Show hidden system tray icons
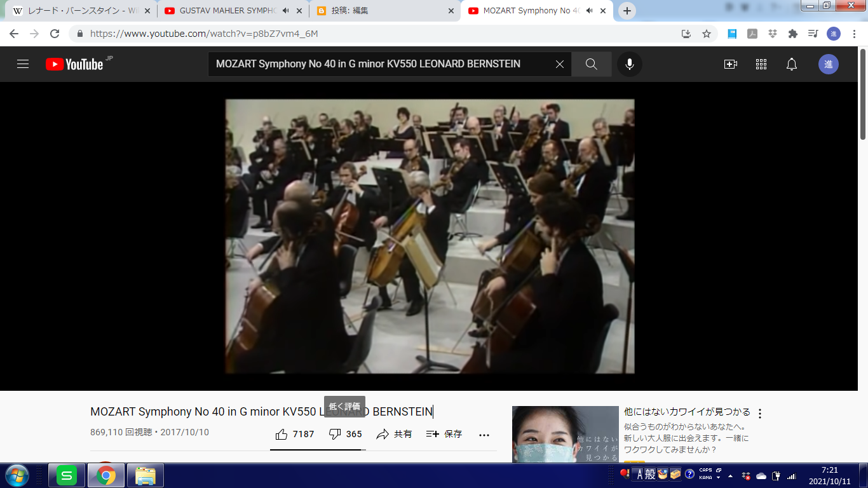This screenshot has height=488, width=868. (731, 475)
